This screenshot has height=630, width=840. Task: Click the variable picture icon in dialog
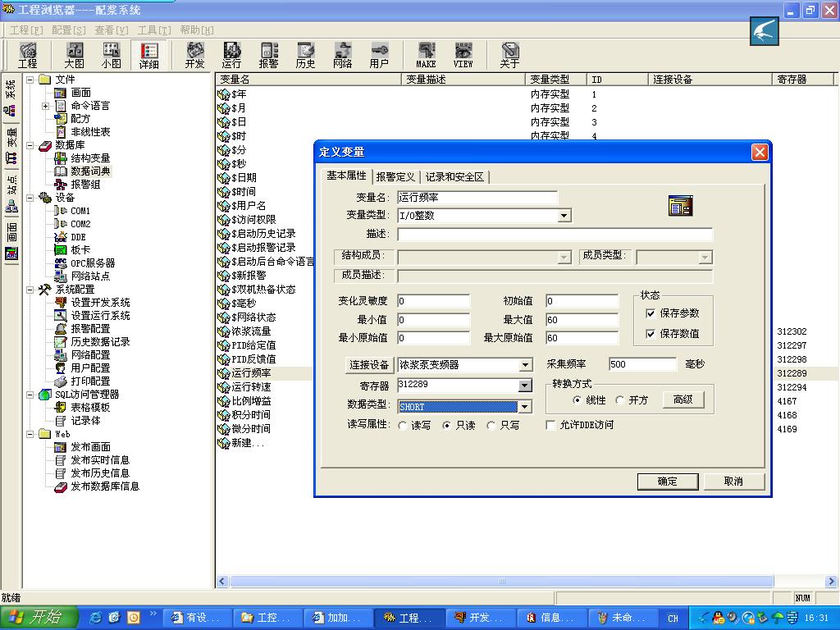tap(680, 206)
